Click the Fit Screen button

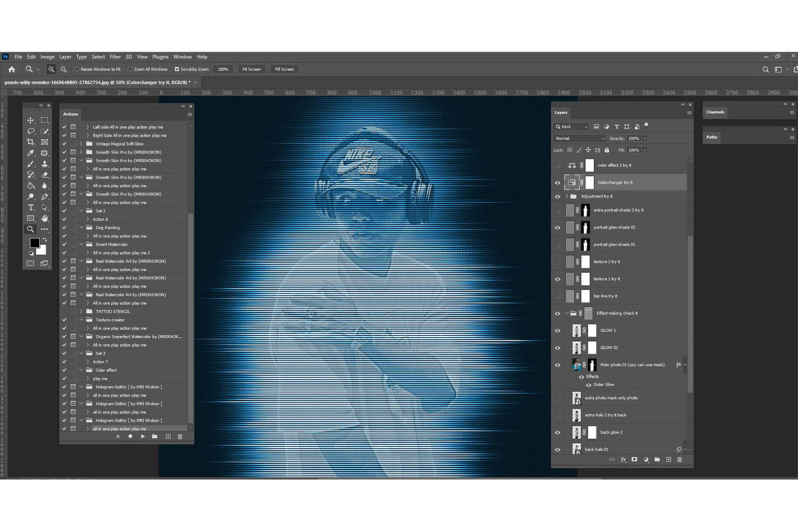252,69
